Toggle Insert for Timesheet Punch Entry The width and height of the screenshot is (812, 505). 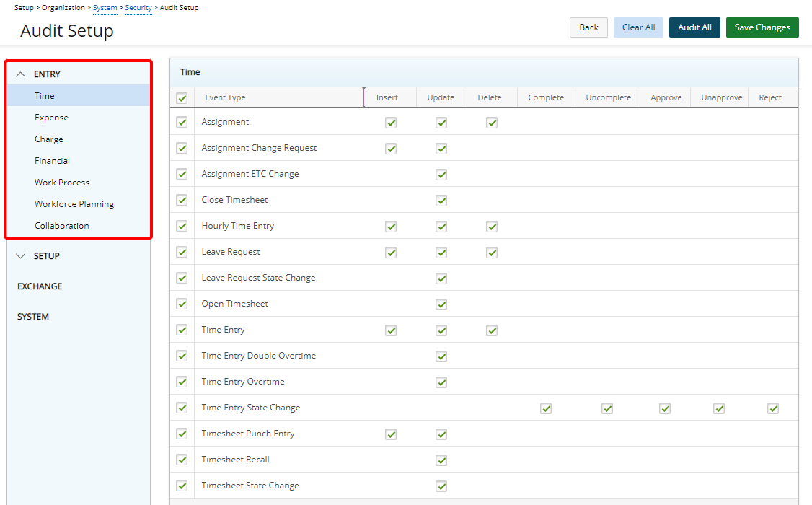tap(391, 434)
